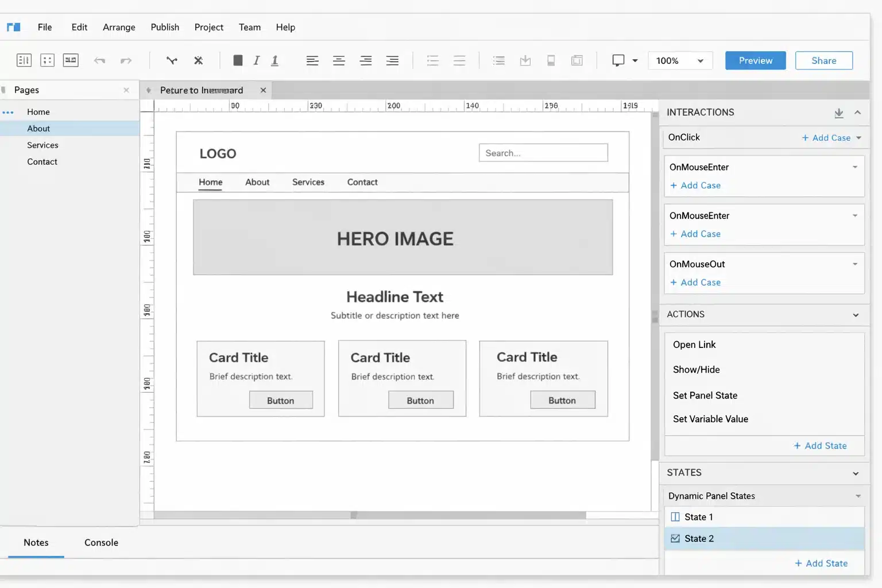
Task: Click the download icon in Interactions panel header
Action: pos(839,113)
